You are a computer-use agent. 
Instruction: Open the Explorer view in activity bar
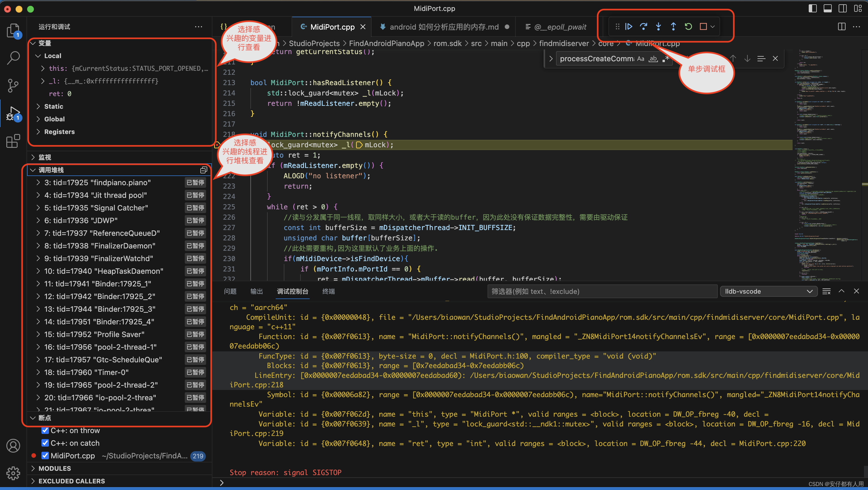13,30
